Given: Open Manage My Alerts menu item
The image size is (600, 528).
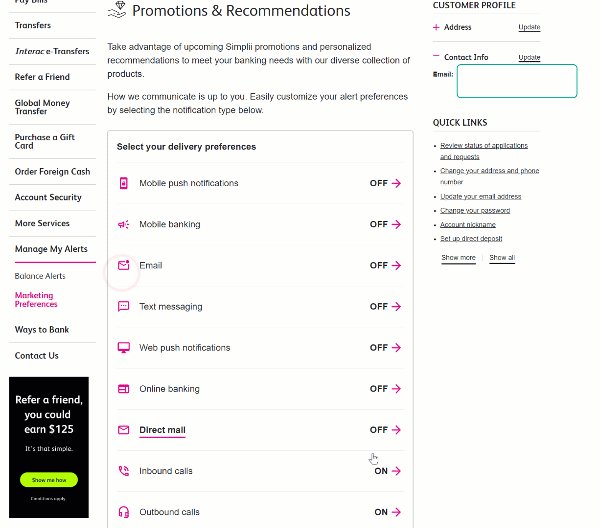Looking at the screenshot, I should click(x=51, y=249).
